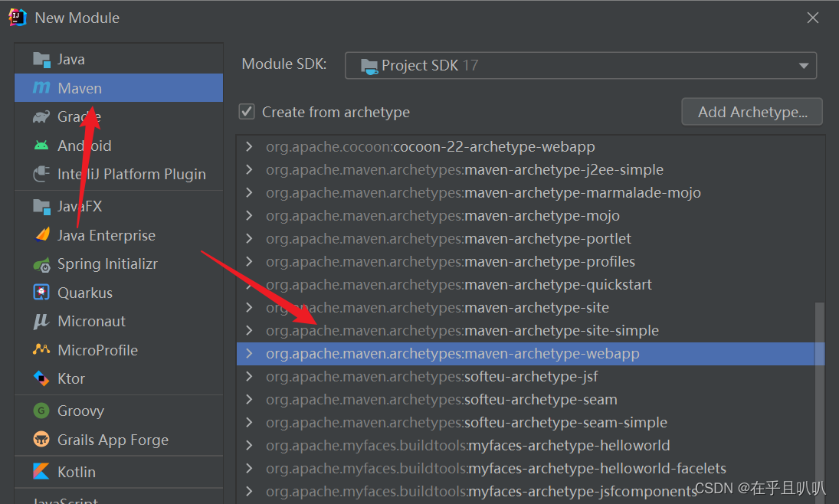The height and width of the screenshot is (504, 839).
Task: Select Grails App Forge module type
Action: pos(119,440)
